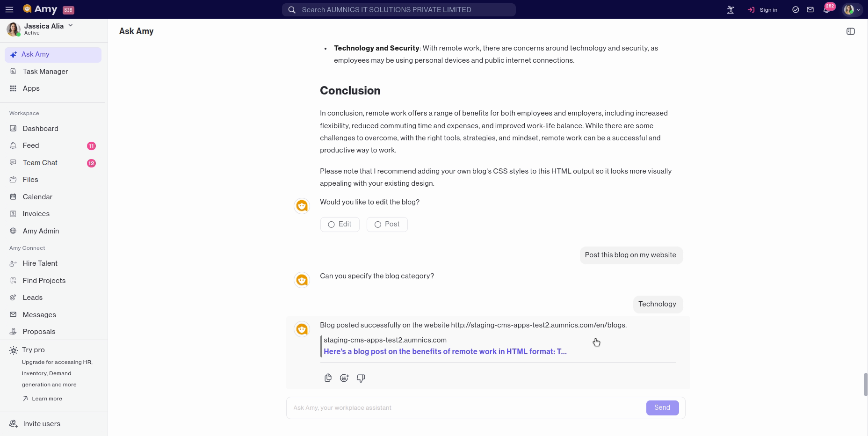
Task: Go to Team Chat in sidebar
Action: click(40, 163)
